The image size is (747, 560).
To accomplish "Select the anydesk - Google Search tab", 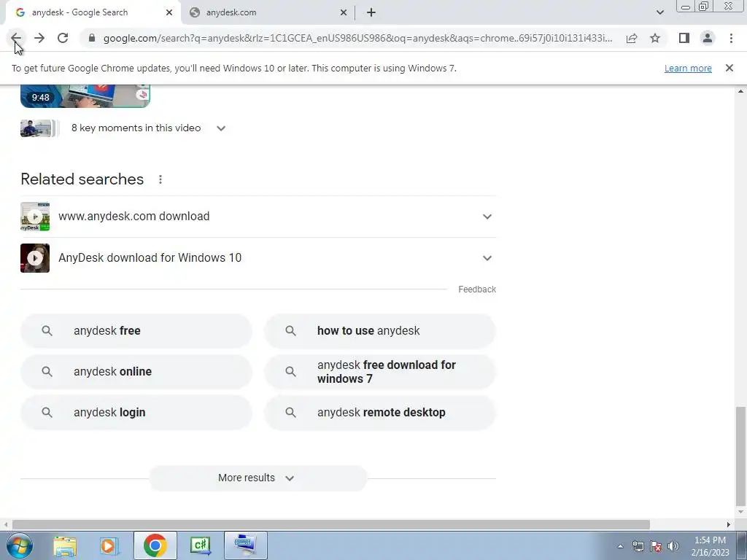I will [93, 12].
